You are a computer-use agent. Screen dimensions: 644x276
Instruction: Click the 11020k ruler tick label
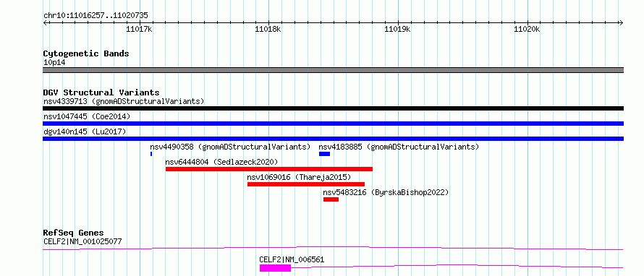[527, 29]
